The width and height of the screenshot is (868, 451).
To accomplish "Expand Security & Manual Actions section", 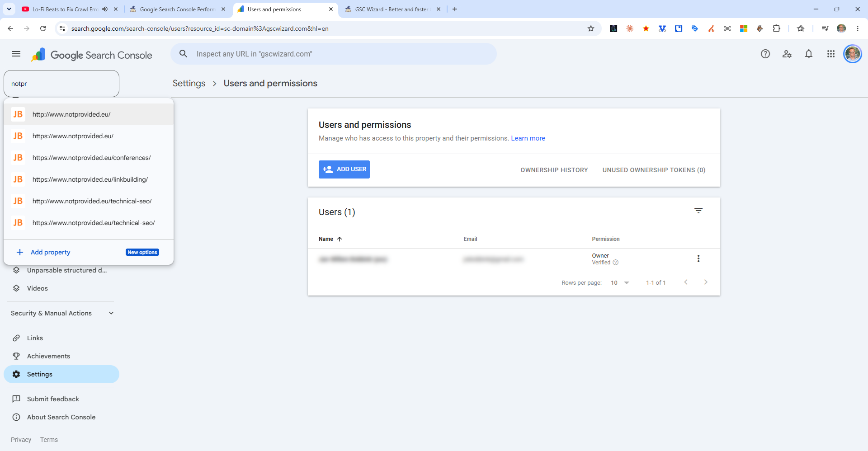I will (x=61, y=313).
